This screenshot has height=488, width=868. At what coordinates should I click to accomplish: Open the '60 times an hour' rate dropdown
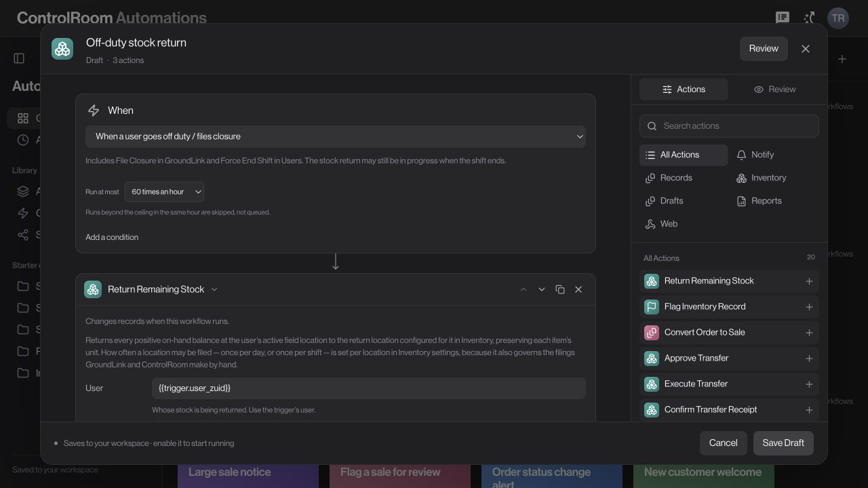point(164,192)
